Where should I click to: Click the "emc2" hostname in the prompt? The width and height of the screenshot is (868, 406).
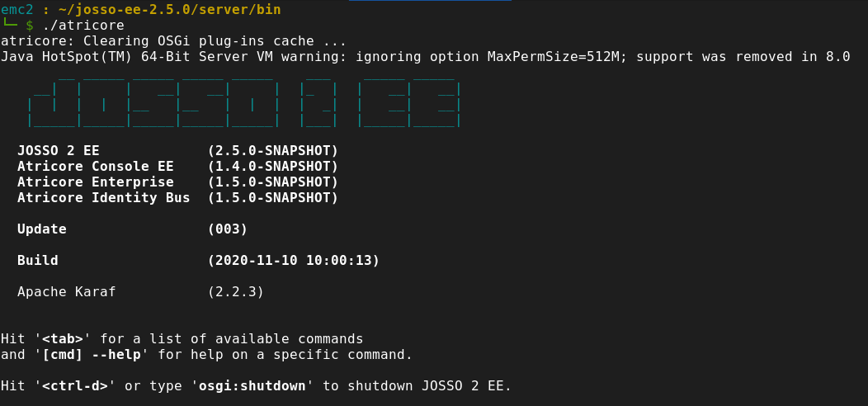[x=17, y=10]
